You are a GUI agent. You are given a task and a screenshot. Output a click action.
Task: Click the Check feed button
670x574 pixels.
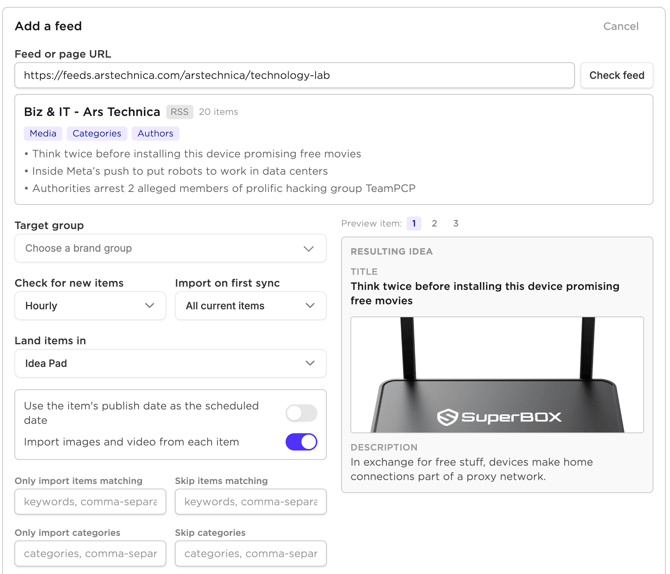click(x=617, y=75)
